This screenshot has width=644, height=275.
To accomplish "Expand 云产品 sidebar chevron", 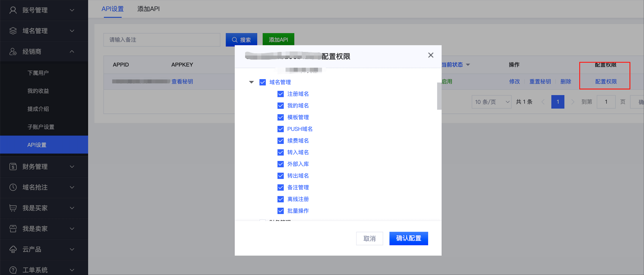I will pos(72,249).
